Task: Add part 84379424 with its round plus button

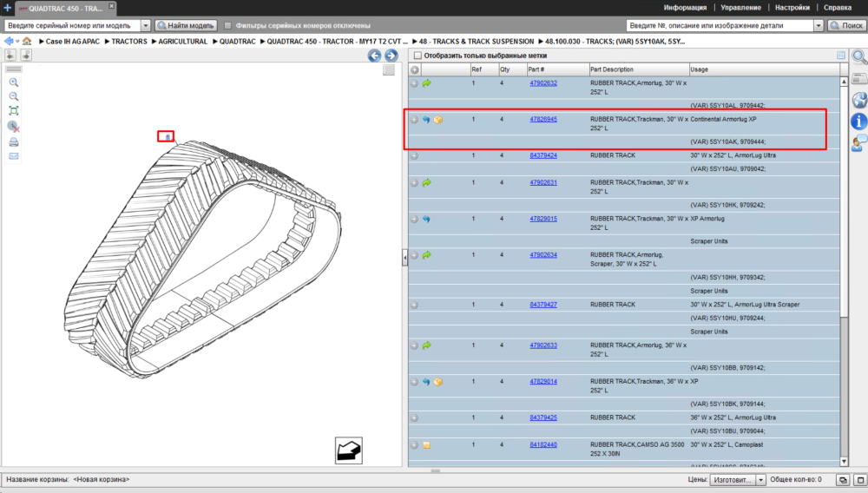Action: (x=415, y=156)
